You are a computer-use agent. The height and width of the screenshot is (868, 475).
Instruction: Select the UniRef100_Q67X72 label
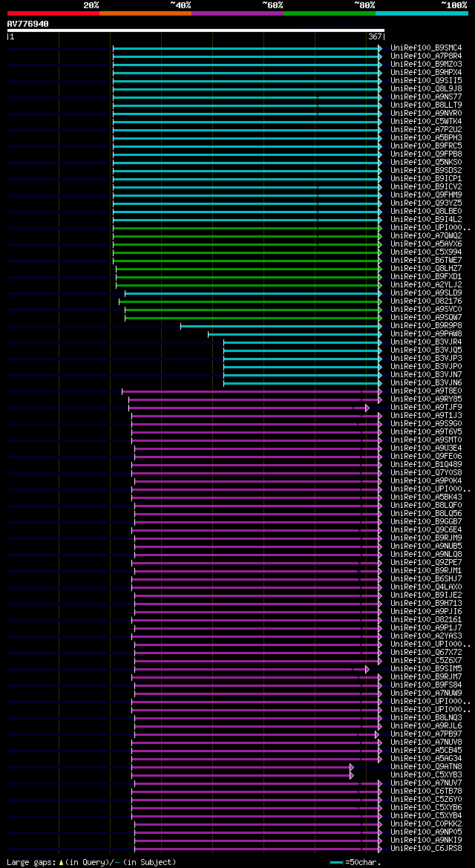pyautogui.click(x=426, y=652)
